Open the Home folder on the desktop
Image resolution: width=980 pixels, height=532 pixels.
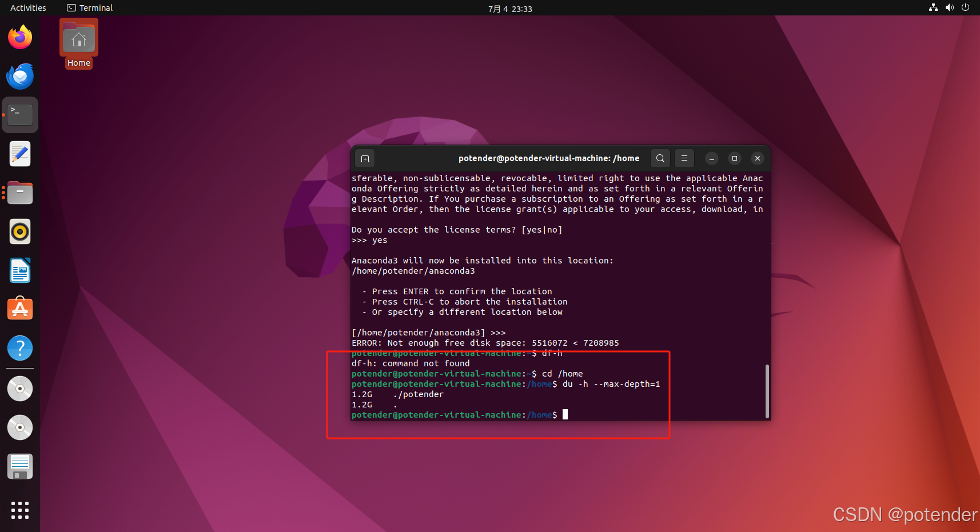tap(79, 43)
